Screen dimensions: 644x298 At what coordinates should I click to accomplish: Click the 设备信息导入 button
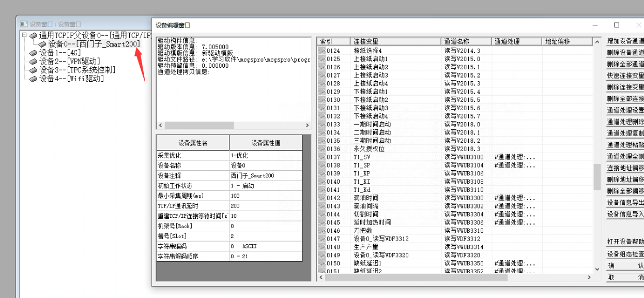point(625,214)
